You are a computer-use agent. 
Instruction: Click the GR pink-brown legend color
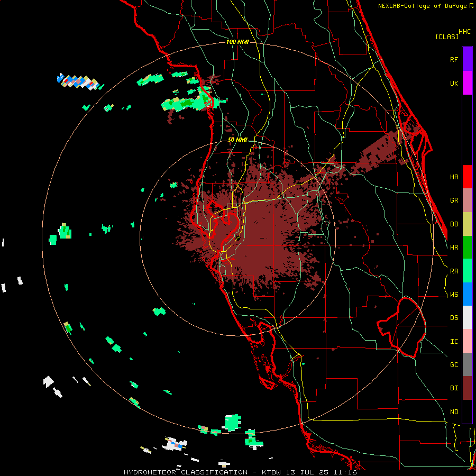tap(467, 200)
